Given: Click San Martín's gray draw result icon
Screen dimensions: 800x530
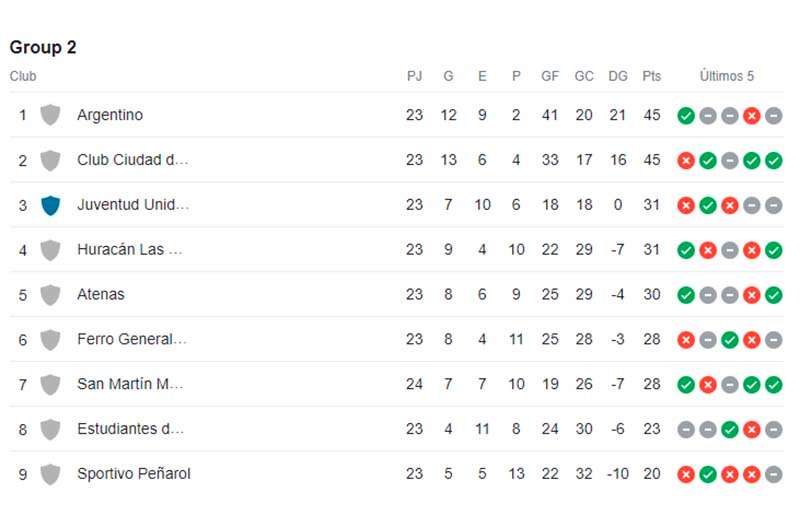Looking at the screenshot, I should tap(730, 385).
